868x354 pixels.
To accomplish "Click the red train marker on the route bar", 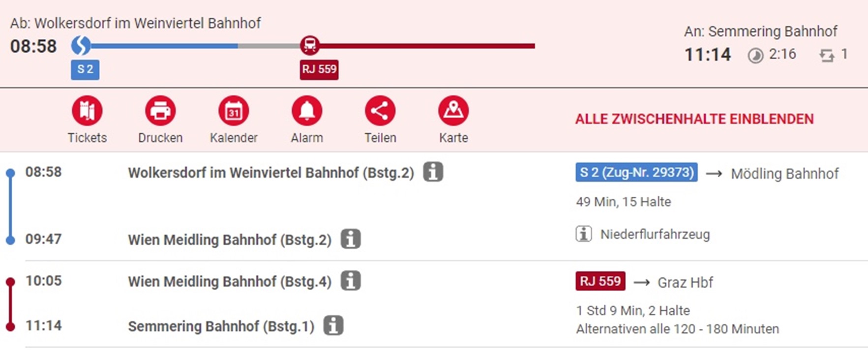I will coord(310,45).
